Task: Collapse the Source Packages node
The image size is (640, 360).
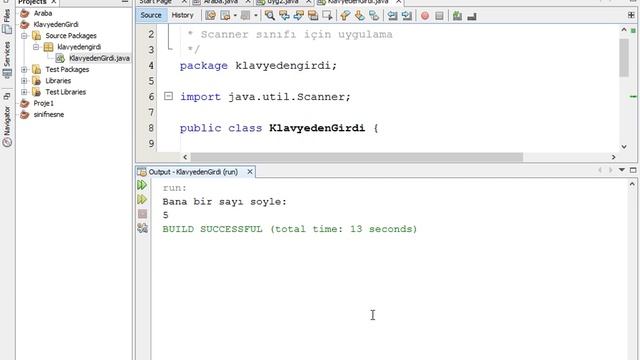Action: point(24,36)
